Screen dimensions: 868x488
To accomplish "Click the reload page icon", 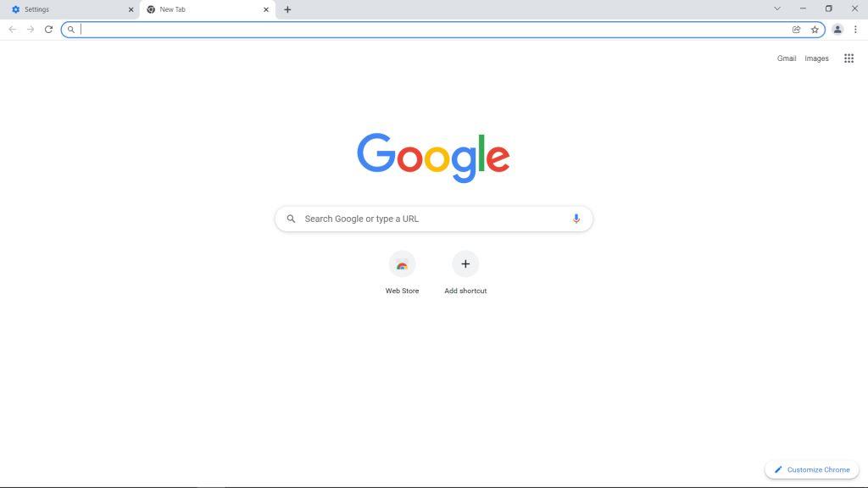I will [x=48, y=30].
